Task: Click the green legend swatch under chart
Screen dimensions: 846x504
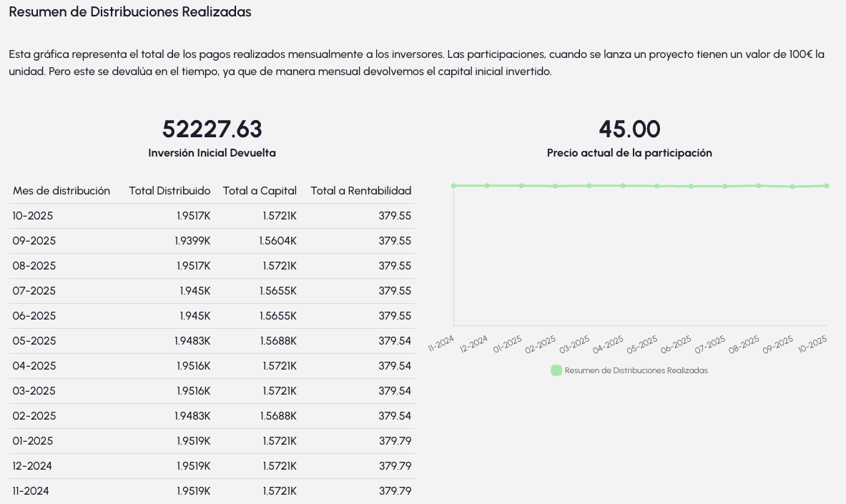Action: (556, 370)
